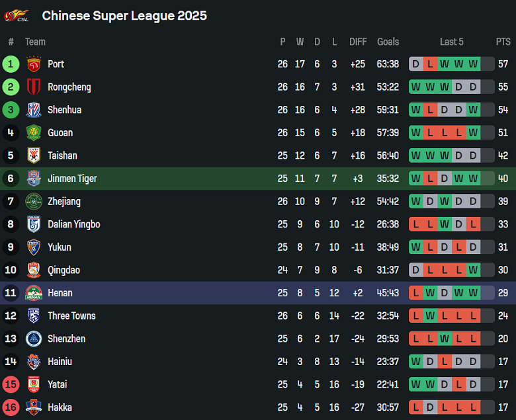Sort table by PTS column header

[503, 42]
